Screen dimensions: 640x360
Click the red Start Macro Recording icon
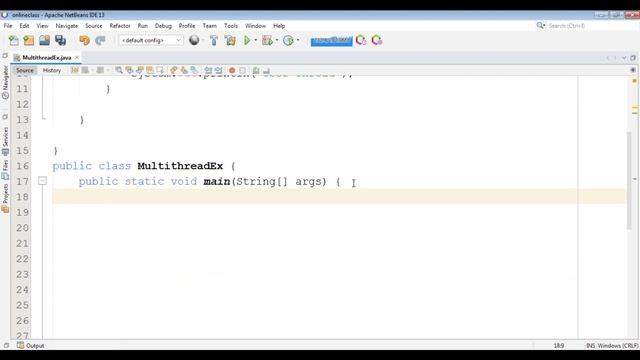(232, 70)
